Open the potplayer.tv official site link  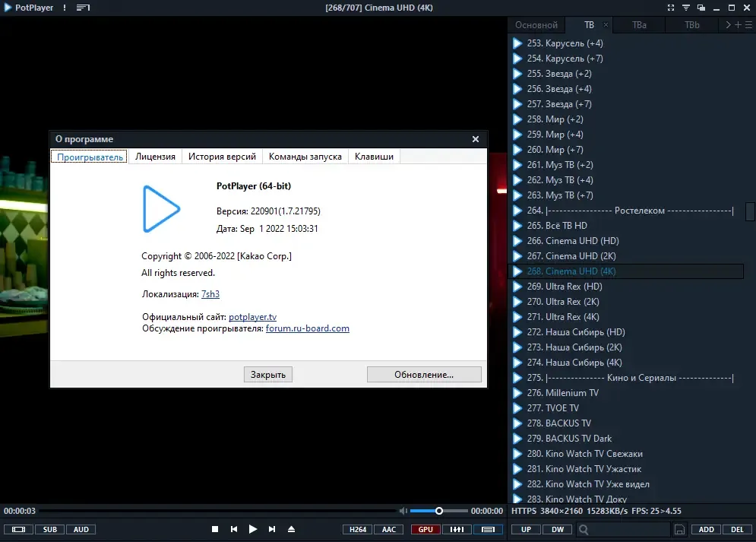(253, 317)
